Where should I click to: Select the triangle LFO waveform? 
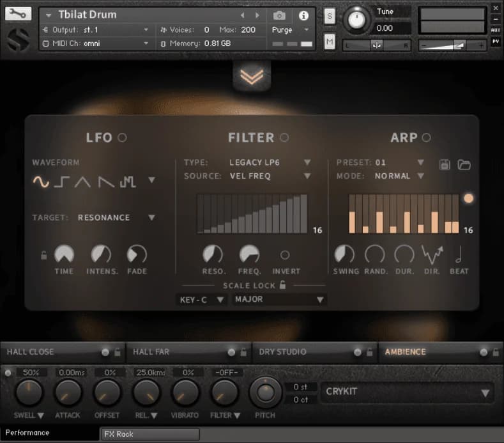coord(82,182)
